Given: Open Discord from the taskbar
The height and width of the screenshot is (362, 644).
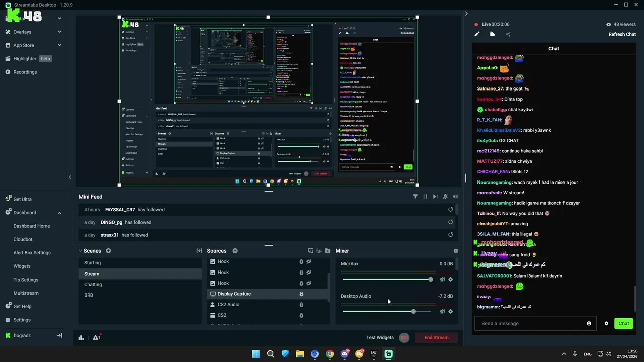Looking at the screenshot, I should (x=345, y=354).
